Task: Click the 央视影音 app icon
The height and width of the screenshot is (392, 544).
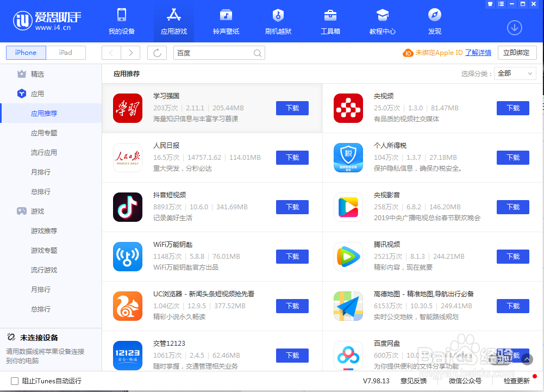Action: (x=348, y=207)
